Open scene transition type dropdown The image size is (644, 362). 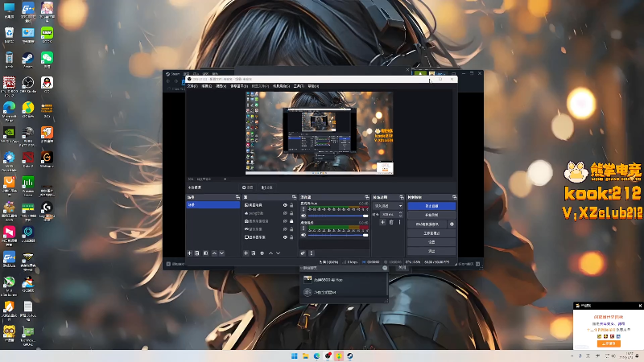pos(388,206)
